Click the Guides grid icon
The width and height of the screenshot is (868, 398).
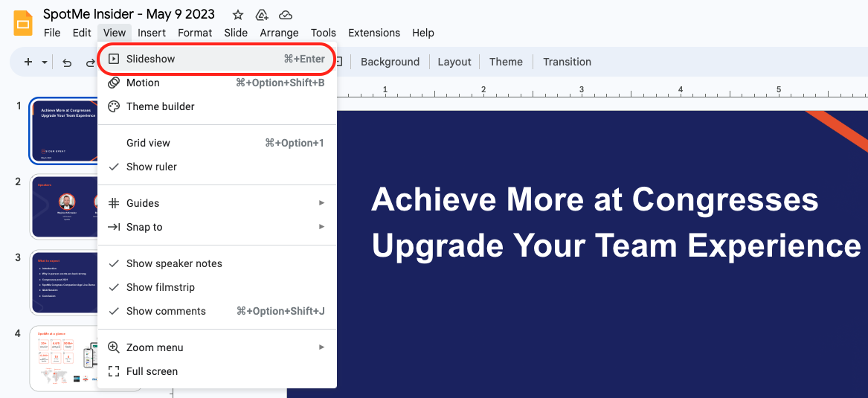pos(114,203)
